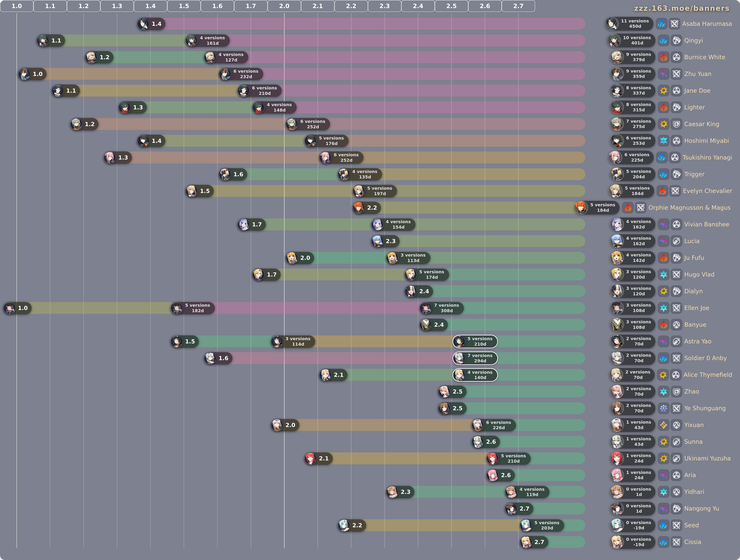Click Orphie's '5 versions 184d' summary badge
Screen dimensions: 740x560
coord(597,208)
